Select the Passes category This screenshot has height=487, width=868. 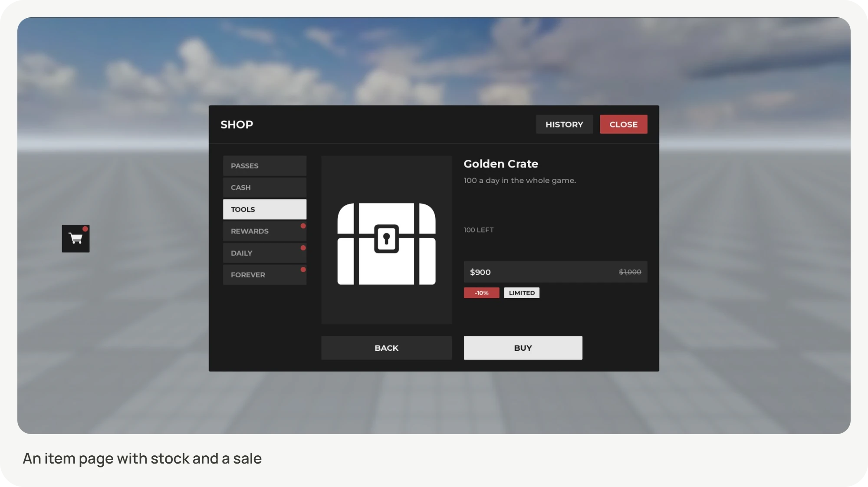pyautogui.click(x=265, y=166)
